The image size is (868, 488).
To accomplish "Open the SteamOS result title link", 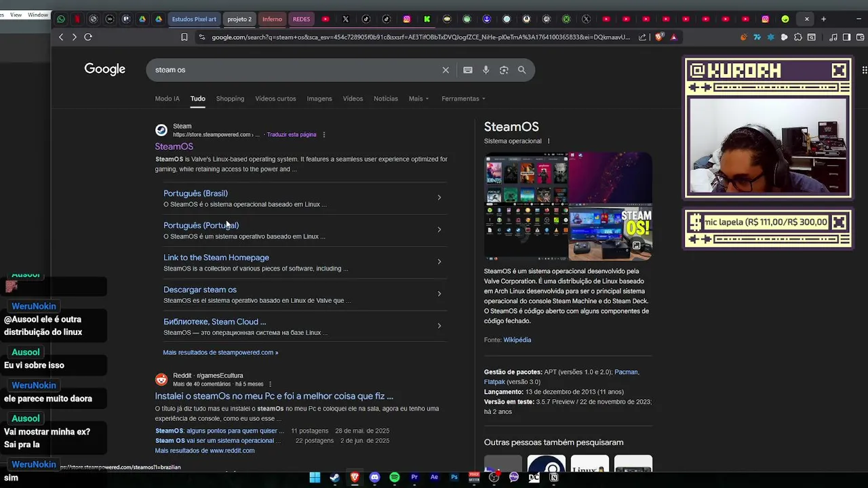I will point(174,146).
